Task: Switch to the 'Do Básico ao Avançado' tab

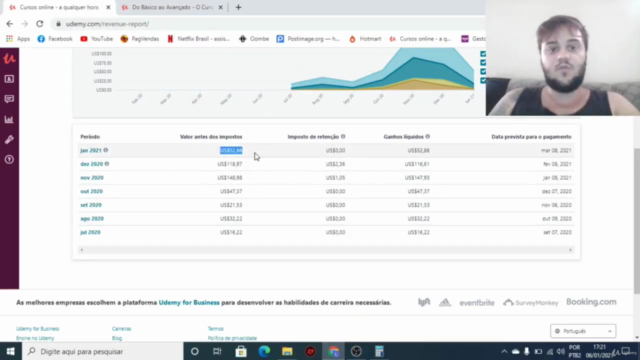Action: coord(171,7)
